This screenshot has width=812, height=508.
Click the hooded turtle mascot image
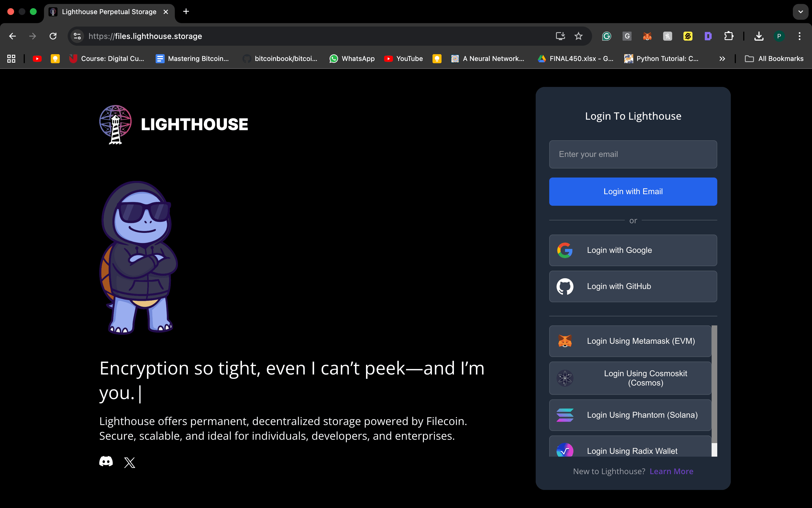(139, 258)
